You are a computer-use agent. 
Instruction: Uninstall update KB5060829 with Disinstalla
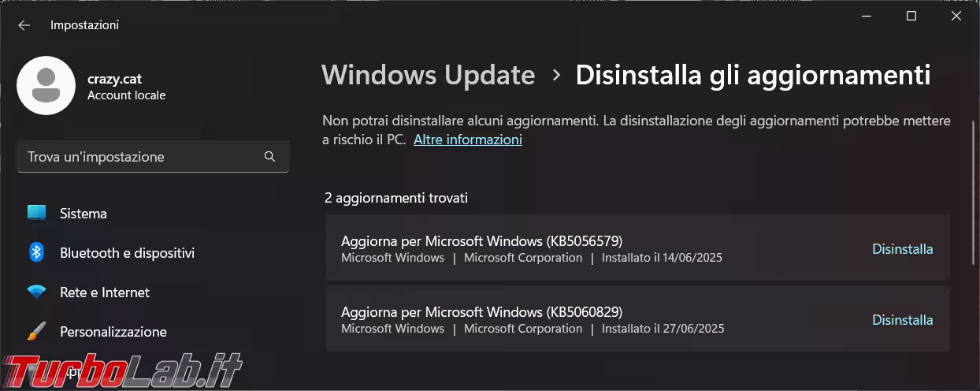point(902,320)
